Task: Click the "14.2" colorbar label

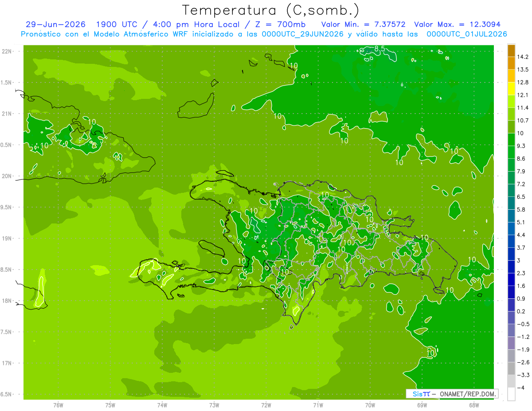Action: coord(523,57)
